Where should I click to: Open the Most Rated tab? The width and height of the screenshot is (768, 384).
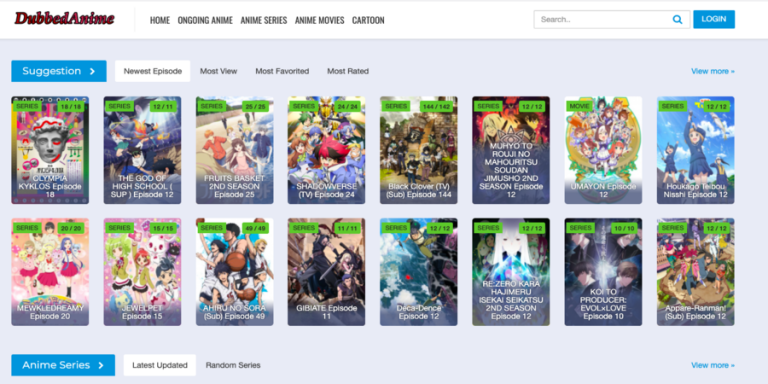(x=348, y=72)
